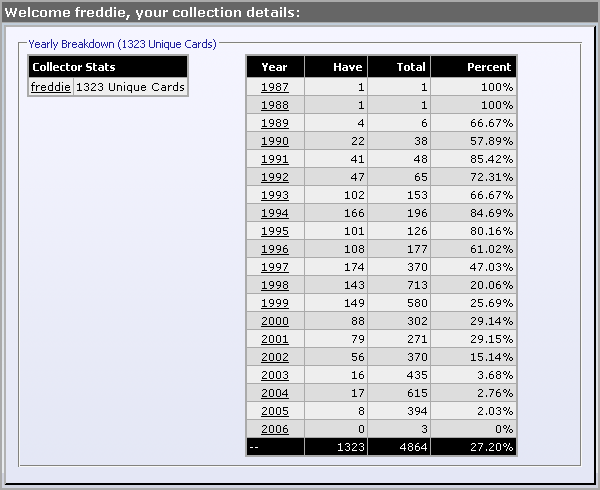
Task: View the 1994 year link
Action: (274, 213)
